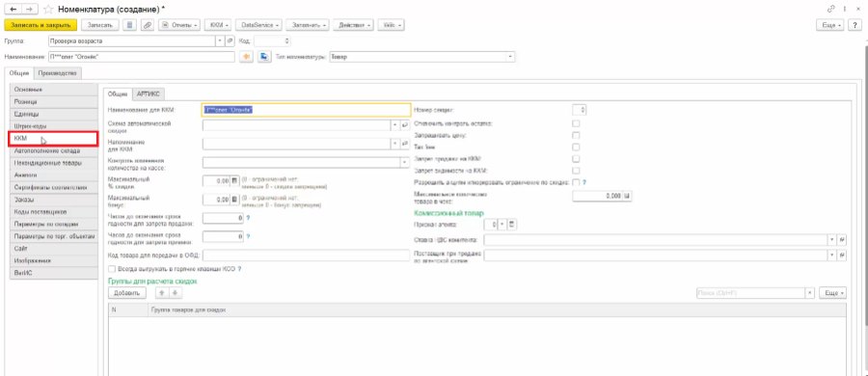Click calculator icon beside Признак агента
Image resolution: width=868 pixels, height=376 pixels.
click(x=512, y=225)
